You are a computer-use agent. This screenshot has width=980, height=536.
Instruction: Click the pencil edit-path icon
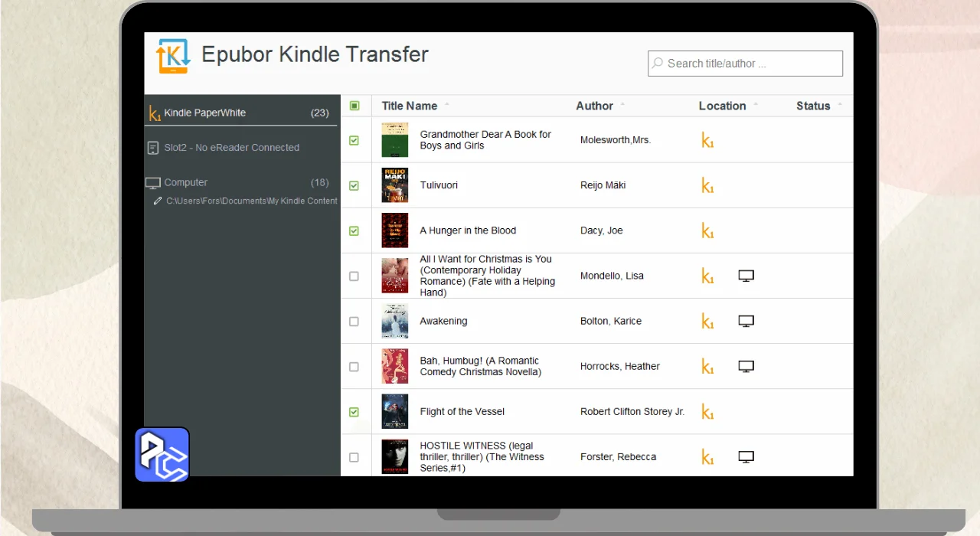click(x=158, y=201)
